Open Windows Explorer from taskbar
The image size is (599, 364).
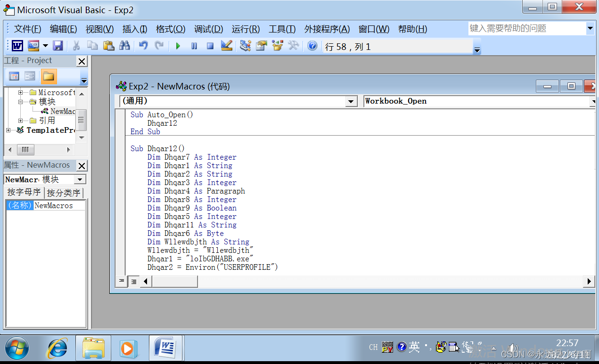(93, 348)
